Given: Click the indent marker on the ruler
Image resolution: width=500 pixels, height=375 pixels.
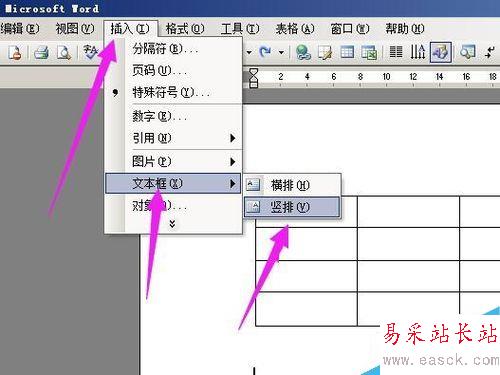Looking at the screenshot, I should pyautogui.click(x=254, y=77).
